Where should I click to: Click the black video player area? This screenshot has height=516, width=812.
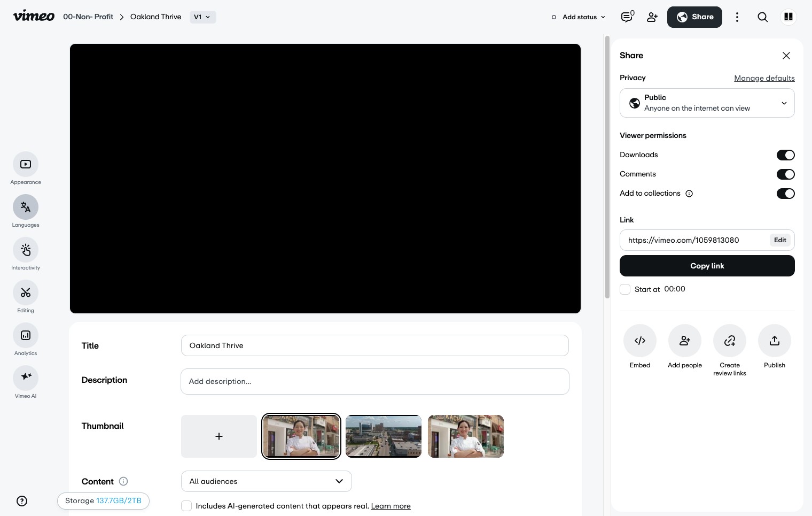coord(325,179)
